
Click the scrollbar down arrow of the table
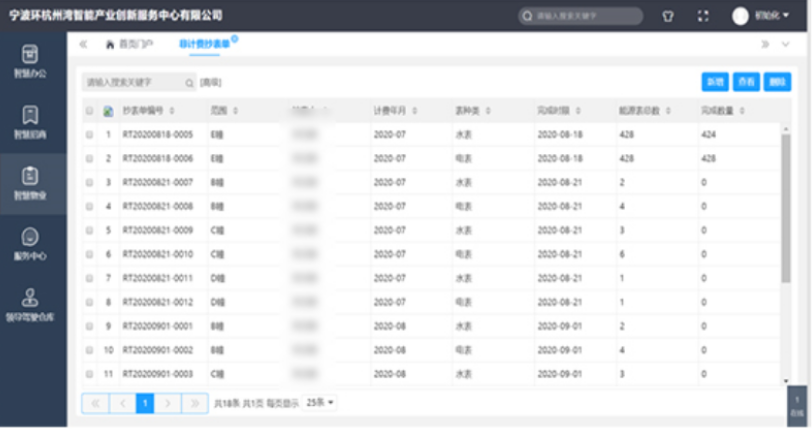point(786,381)
